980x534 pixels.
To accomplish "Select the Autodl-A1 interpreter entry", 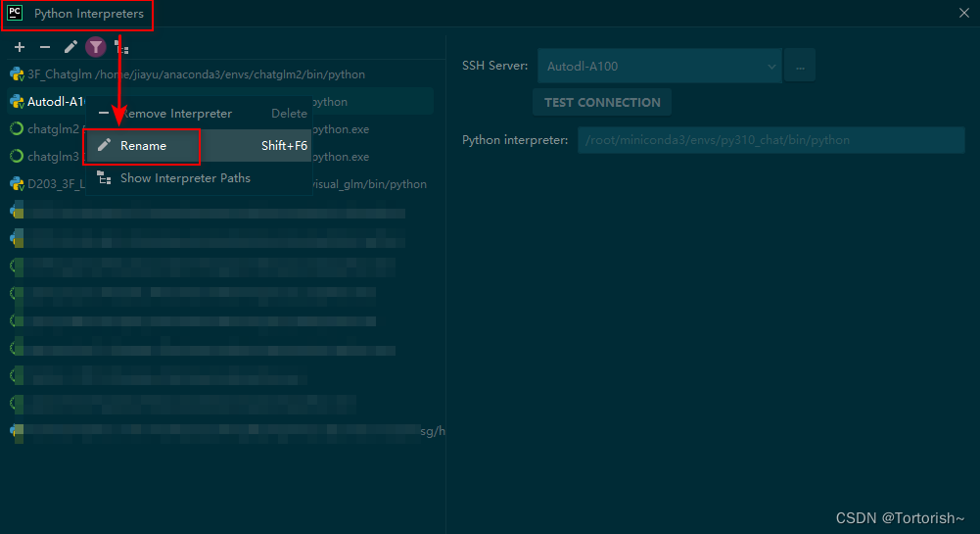I will 220,101.
